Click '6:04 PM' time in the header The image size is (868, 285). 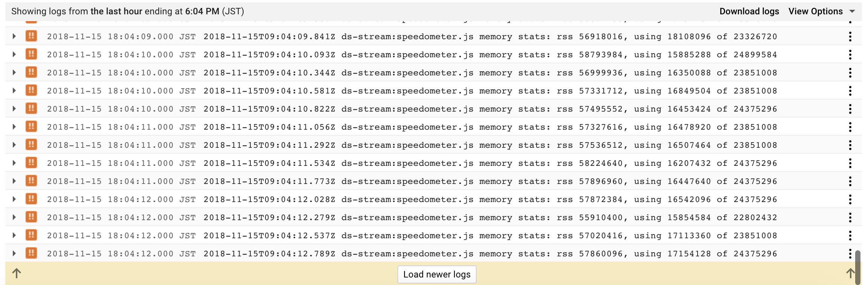click(x=202, y=11)
